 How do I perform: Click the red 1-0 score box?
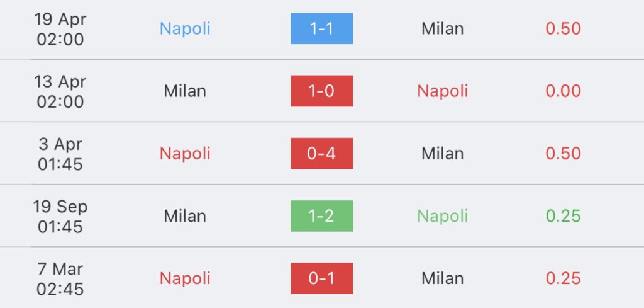[321, 91]
